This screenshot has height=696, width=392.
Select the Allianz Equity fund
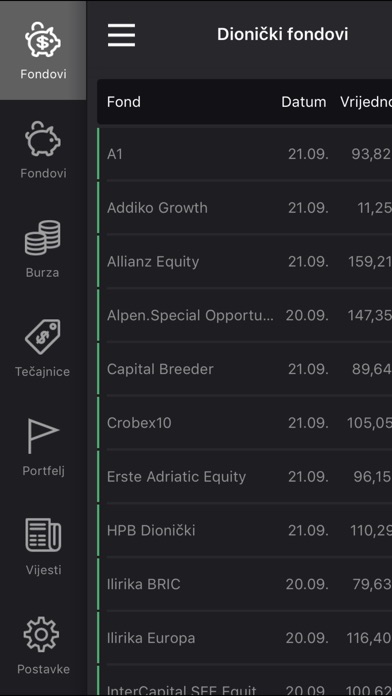click(245, 261)
